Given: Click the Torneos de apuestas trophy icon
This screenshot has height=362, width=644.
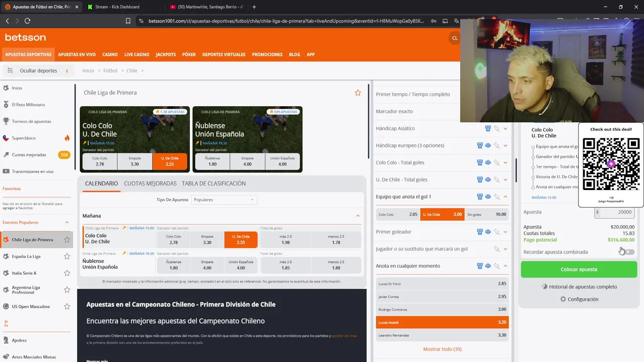Looking at the screenshot, I should [x=6, y=121].
